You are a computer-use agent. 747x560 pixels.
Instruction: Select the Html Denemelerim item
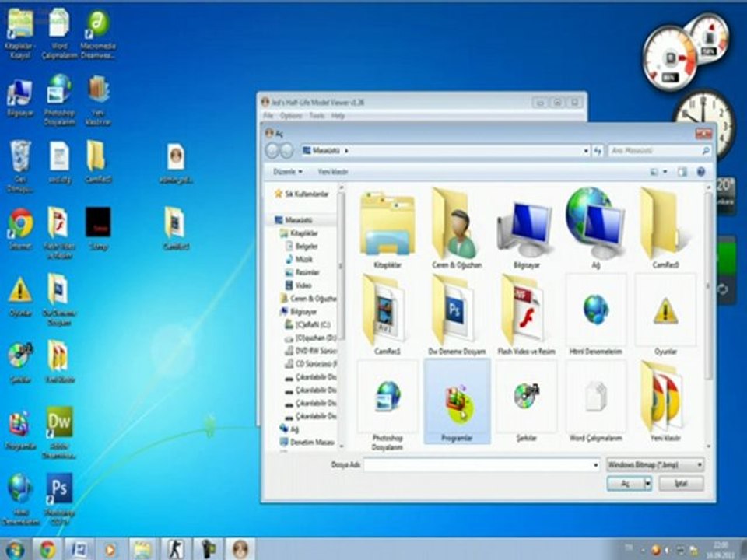(595, 315)
